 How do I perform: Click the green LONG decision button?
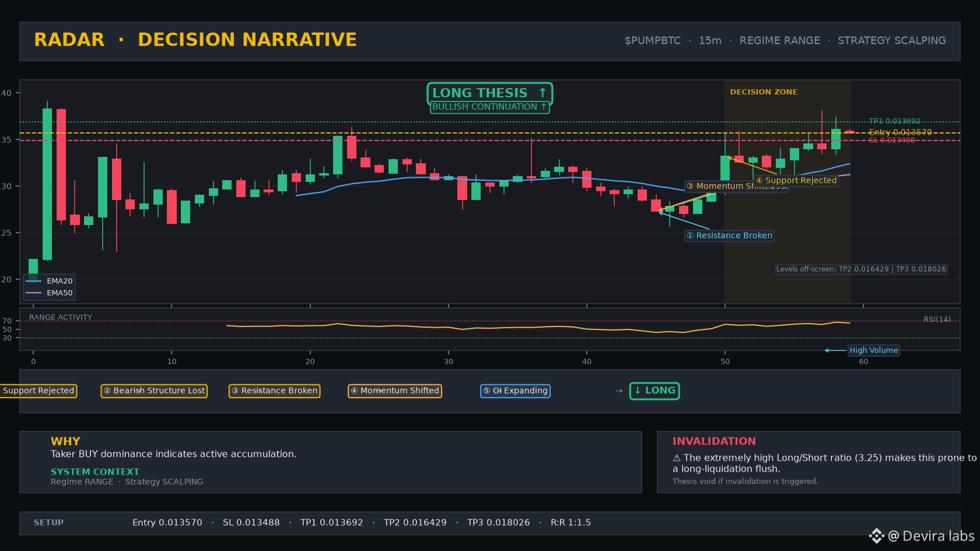pos(654,391)
